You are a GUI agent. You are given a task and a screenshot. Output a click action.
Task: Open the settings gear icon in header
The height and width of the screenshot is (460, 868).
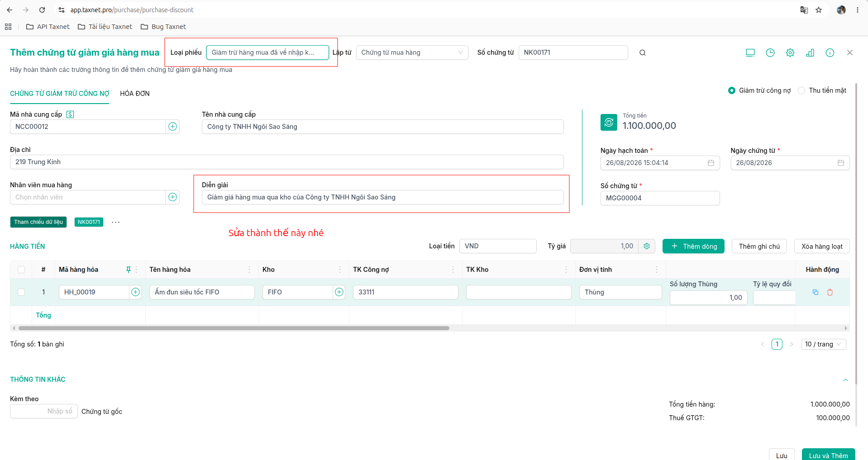(790, 53)
